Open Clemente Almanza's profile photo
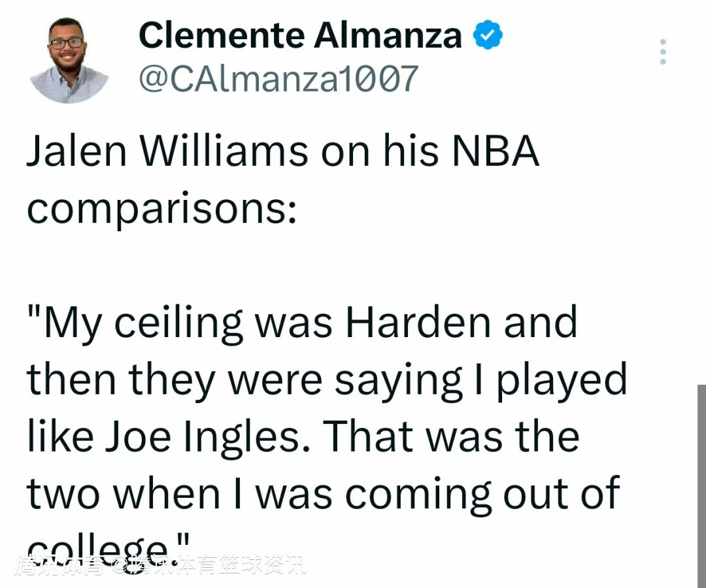The height and width of the screenshot is (588, 706). pyautogui.click(x=69, y=61)
